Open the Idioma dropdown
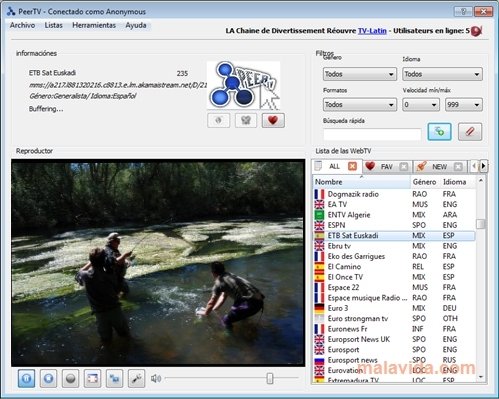The width and height of the screenshot is (499, 399). pyautogui.click(x=442, y=74)
